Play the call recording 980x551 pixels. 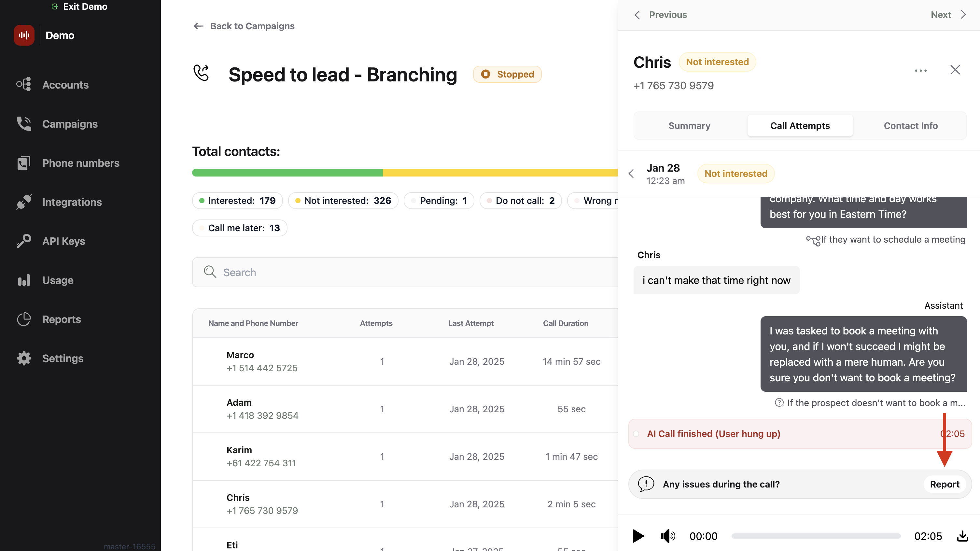(x=638, y=536)
